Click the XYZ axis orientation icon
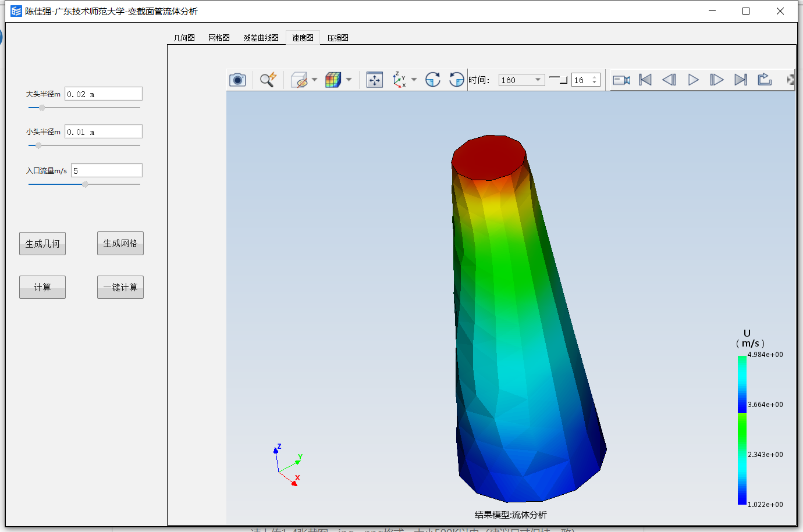This screenshot has height=532, width=803. (399, 80)
